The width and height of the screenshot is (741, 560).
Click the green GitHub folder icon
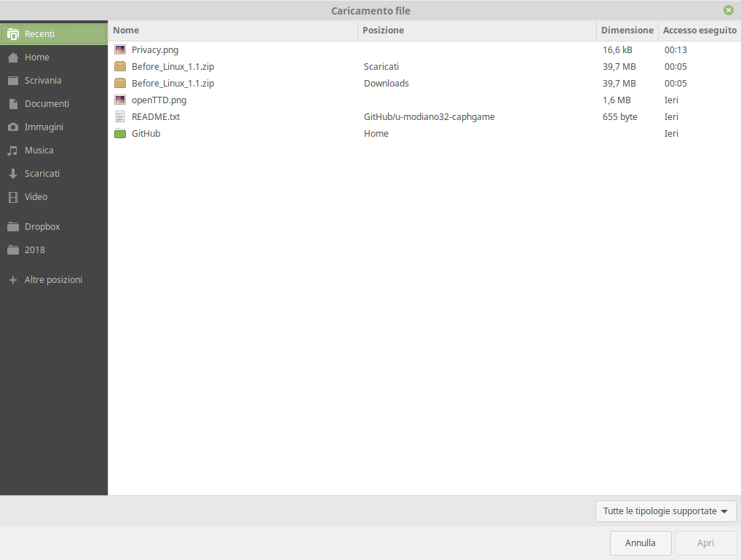(x=120, y=134)
